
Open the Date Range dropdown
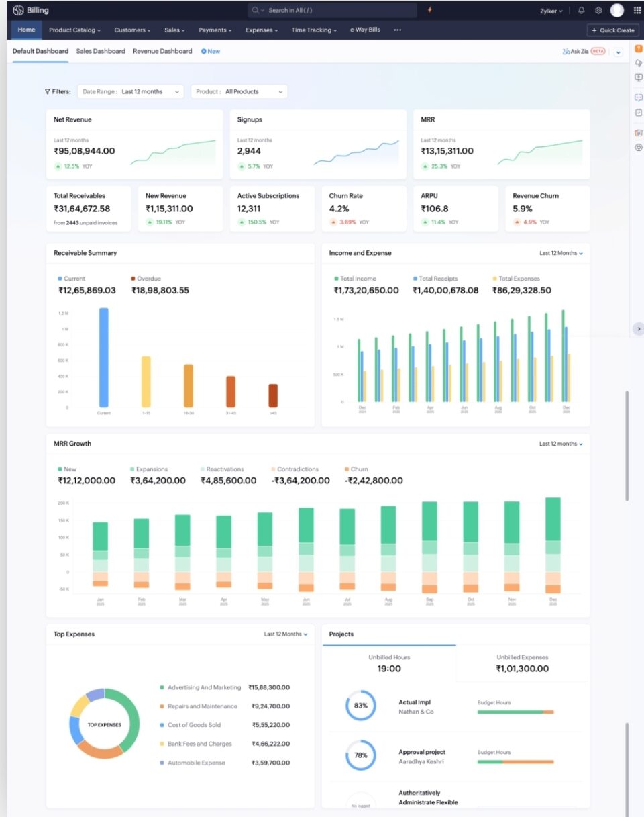pyautogui.click(x=131, y=92)
